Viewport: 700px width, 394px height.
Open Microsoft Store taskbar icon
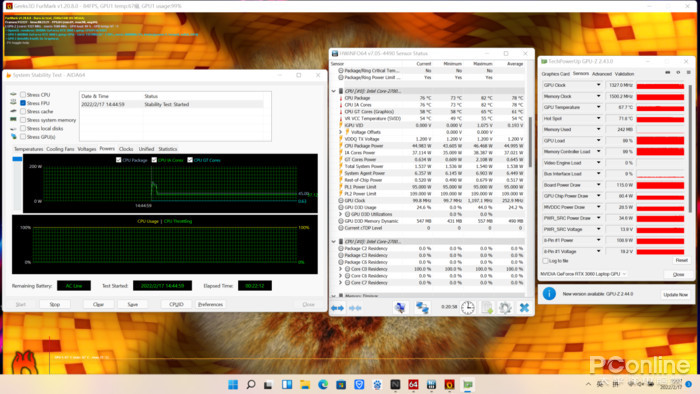[x=341, y=385]
